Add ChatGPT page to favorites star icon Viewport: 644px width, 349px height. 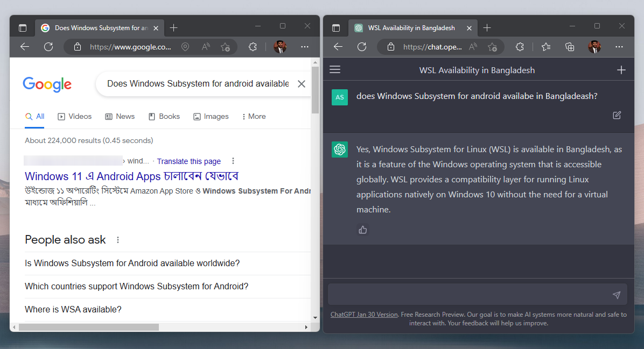(493, 47)
